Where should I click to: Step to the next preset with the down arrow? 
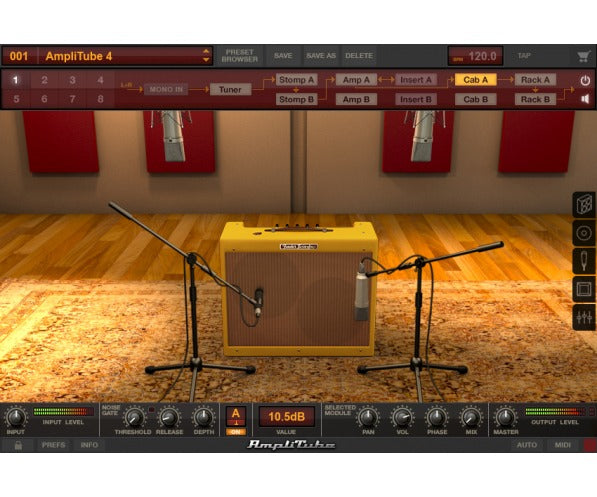coord(206,60)
